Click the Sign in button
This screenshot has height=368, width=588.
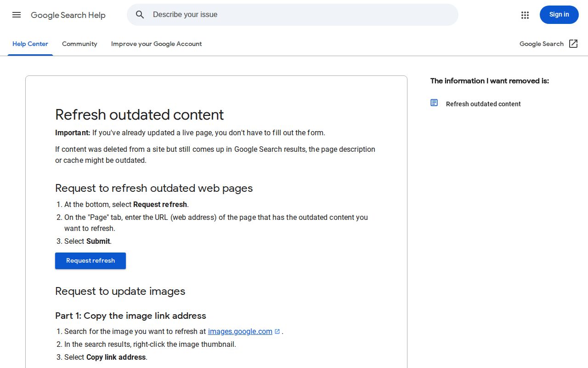pos(559,15)
